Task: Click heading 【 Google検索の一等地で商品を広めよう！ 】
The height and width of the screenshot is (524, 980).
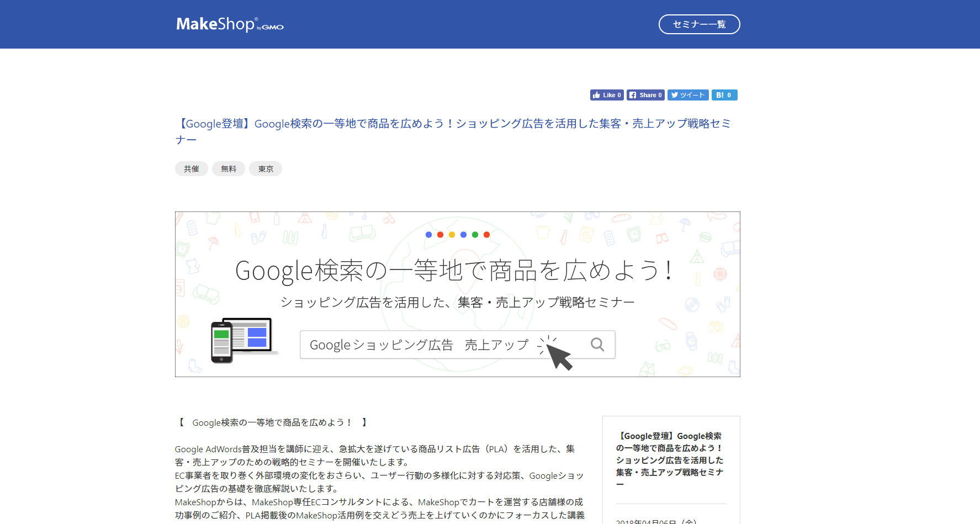Action: [272, 422]
